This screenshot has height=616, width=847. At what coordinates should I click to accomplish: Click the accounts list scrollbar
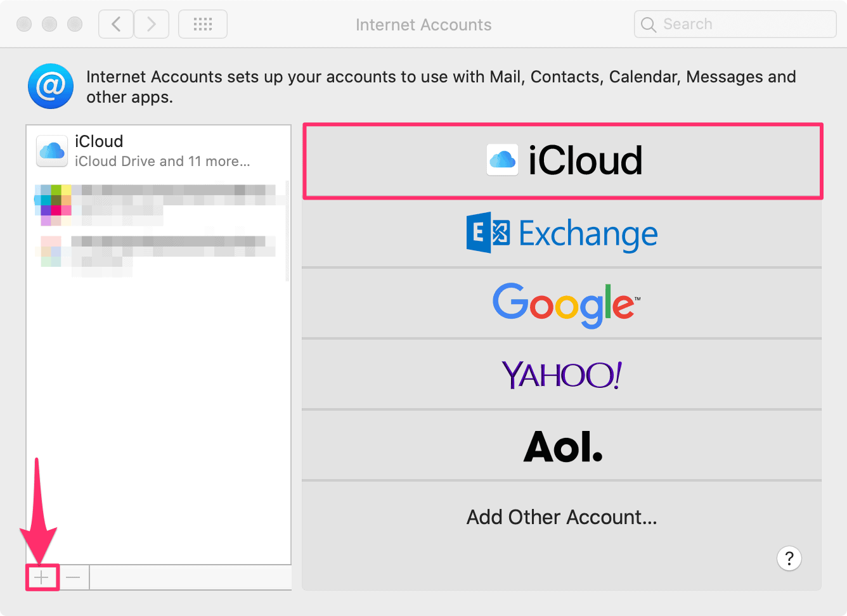pos(288,231)
